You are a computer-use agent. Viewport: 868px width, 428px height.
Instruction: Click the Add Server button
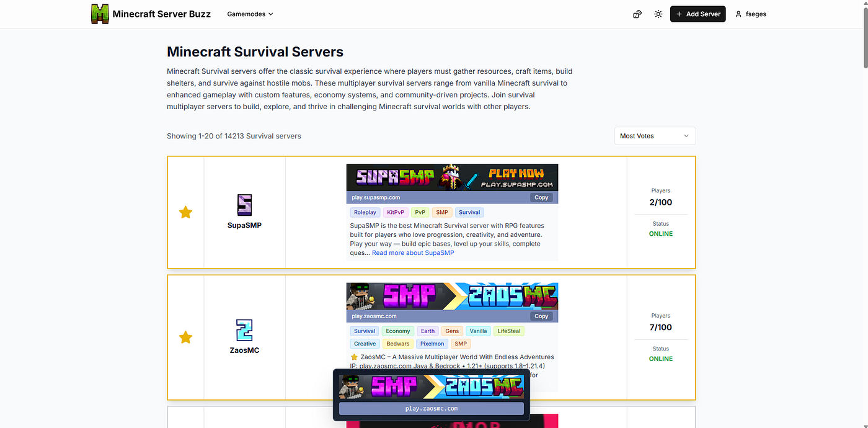click(x=697, y=14)
